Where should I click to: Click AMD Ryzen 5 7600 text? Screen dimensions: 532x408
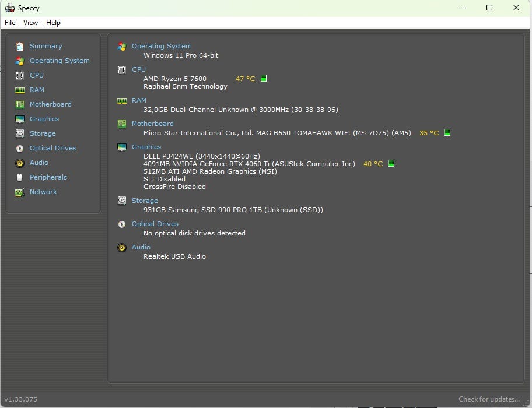tap(175, 79)
